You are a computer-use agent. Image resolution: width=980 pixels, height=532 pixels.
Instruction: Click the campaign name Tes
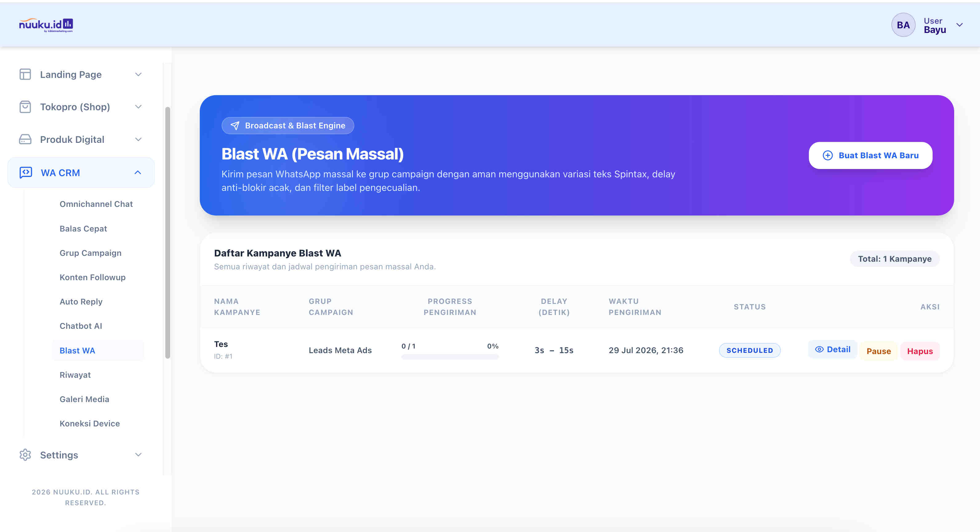pyautogui.click(x=221, y=344)
